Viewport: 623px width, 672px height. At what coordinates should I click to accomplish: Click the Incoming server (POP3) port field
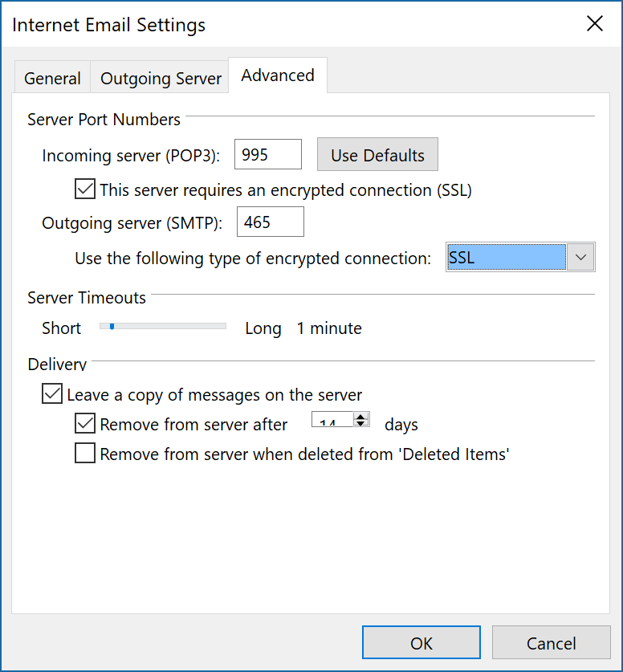[x=267, y=155]
